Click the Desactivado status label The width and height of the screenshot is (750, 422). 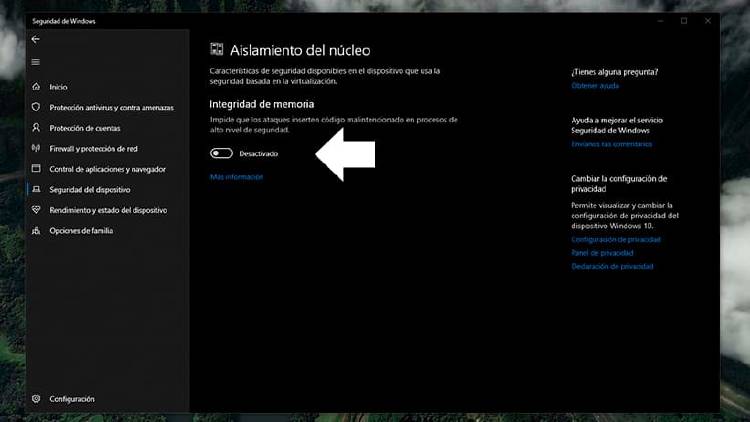point(259,154)
